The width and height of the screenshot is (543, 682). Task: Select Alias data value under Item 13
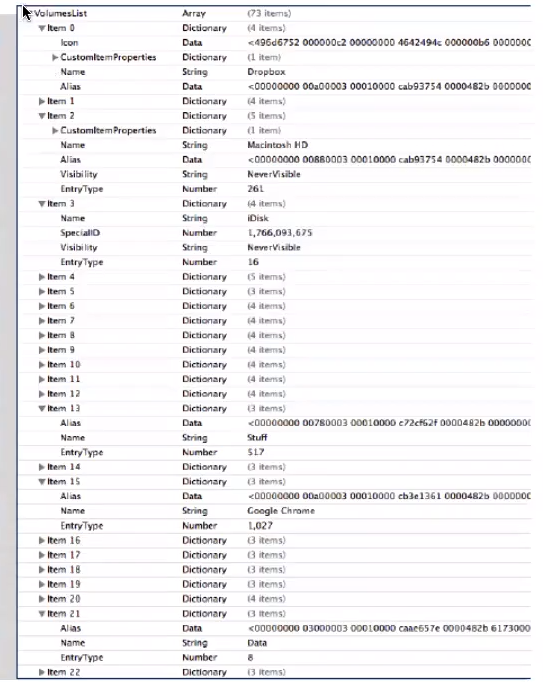pyautogui.click(x=389, y=423)
